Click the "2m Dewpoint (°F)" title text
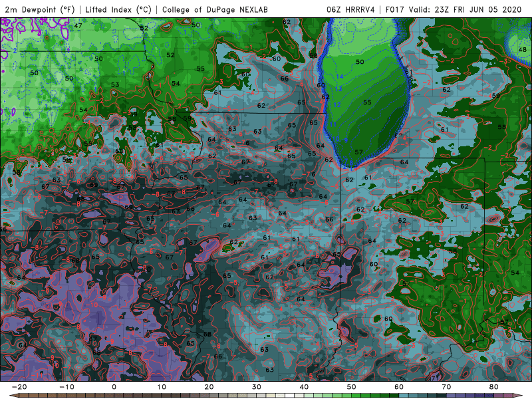 click(40, 9)
